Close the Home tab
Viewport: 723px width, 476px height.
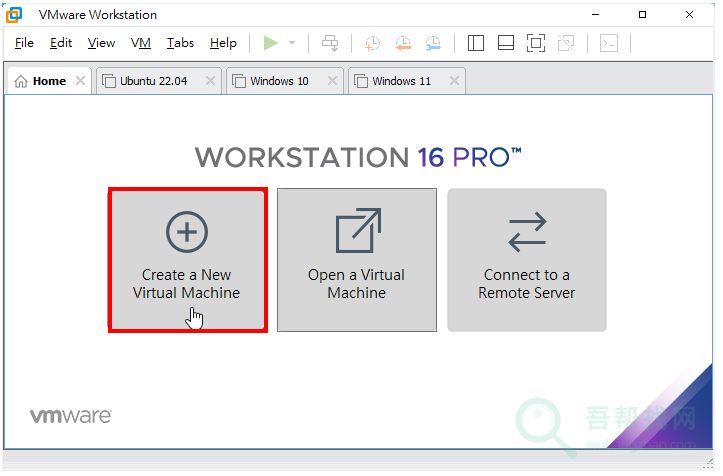80,81
